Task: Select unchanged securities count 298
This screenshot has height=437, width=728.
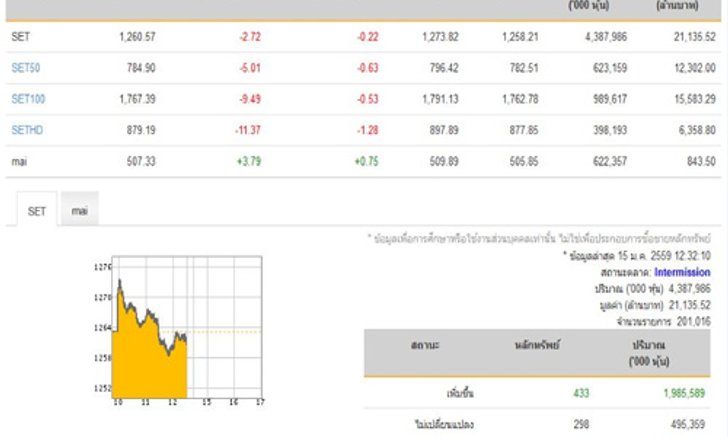Action: 581,424
